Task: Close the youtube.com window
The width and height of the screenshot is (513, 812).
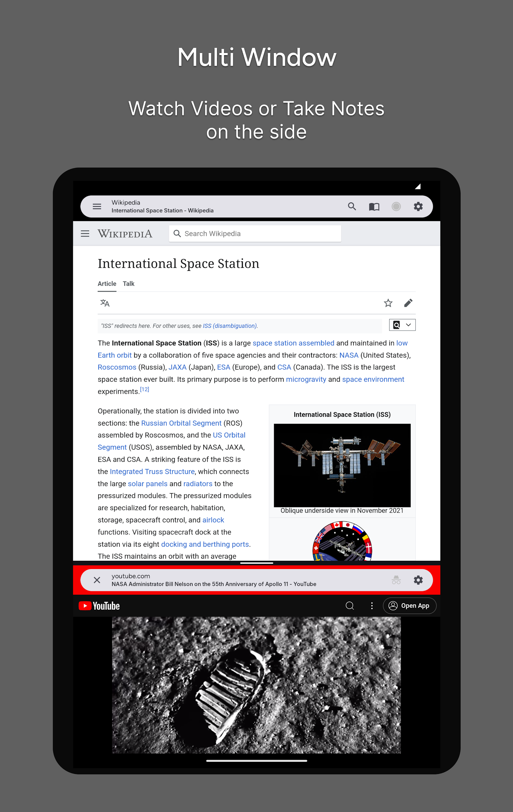Action: 97,580
